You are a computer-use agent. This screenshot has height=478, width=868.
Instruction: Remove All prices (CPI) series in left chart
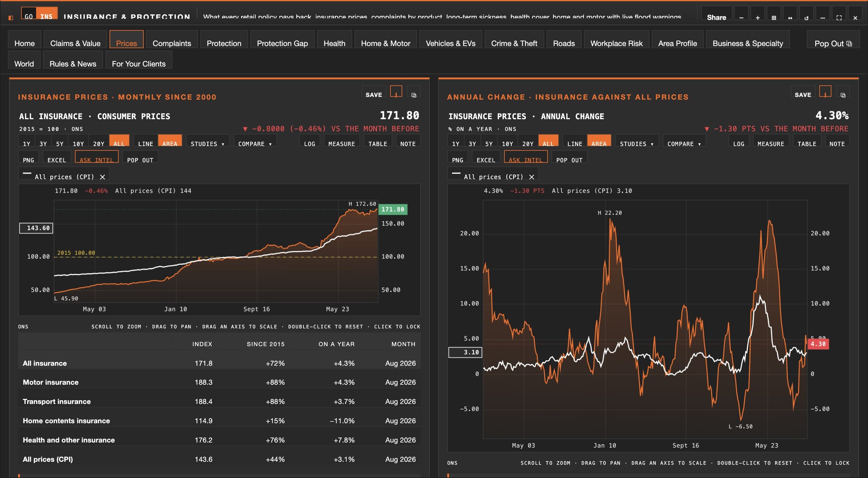pyautogui.click(x=102, y=177)
